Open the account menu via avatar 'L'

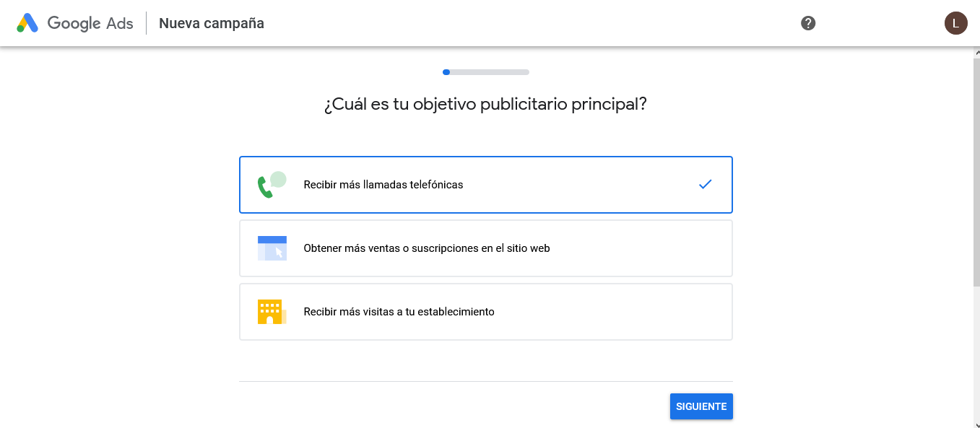955,22
